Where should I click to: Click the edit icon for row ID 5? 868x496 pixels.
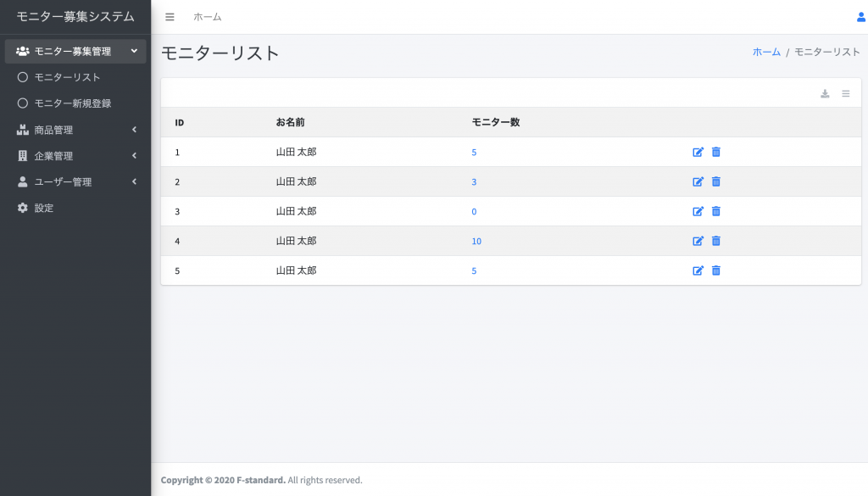coord(698,270)
